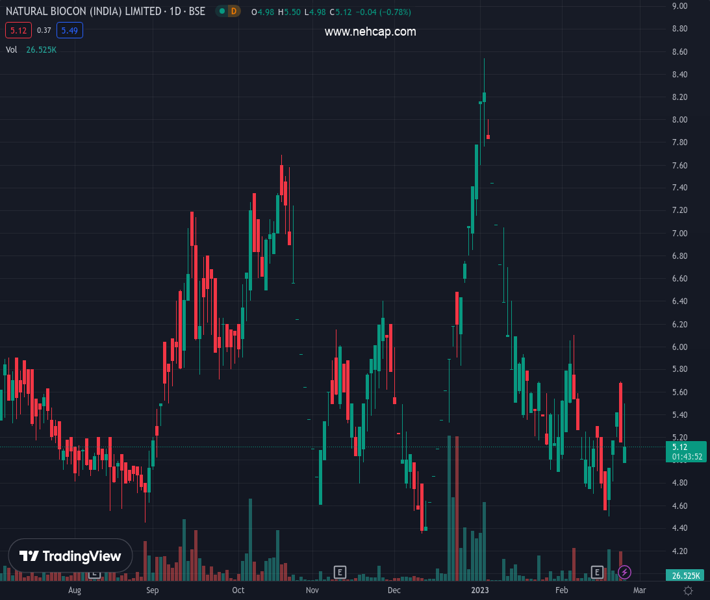Image resolution: width=710 pixels, height=600 pixels.
Task: Click the Vol indicator label
Action: pos(11,49)
